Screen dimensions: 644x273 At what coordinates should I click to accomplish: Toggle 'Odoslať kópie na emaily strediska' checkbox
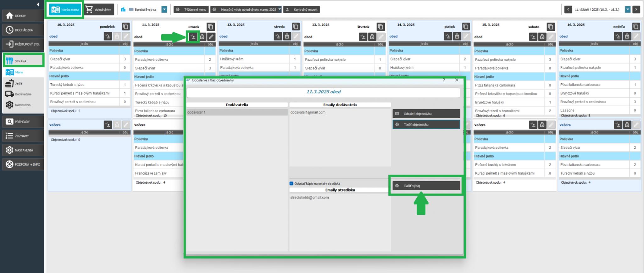click(291, 183)
